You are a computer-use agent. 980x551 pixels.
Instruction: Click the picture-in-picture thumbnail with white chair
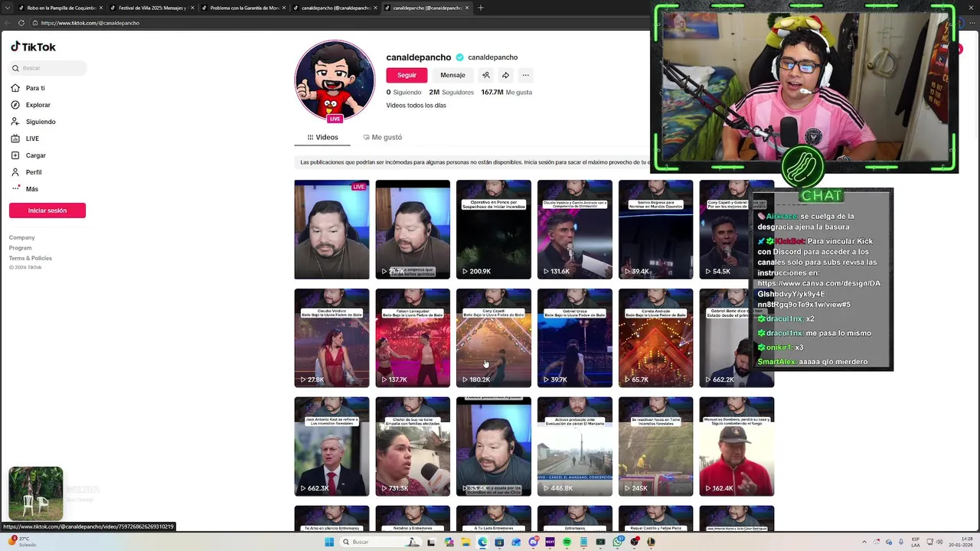tap(35, 494)
